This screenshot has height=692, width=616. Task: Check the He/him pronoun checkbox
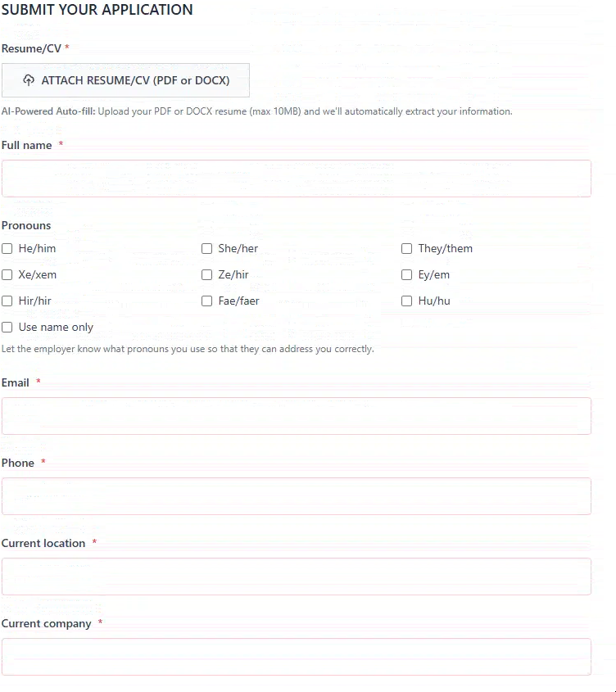[x=7, y=249]
